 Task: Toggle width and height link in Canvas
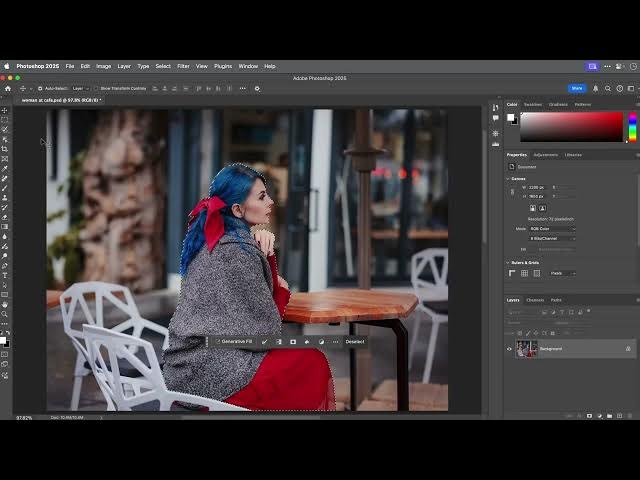(x=513, y=192)
